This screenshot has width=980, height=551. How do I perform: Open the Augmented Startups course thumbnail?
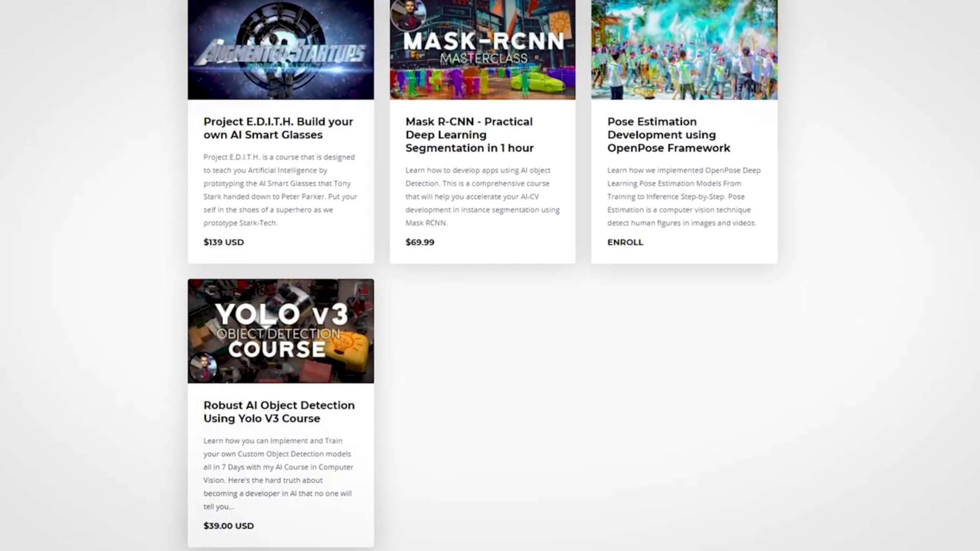(281, 50)
